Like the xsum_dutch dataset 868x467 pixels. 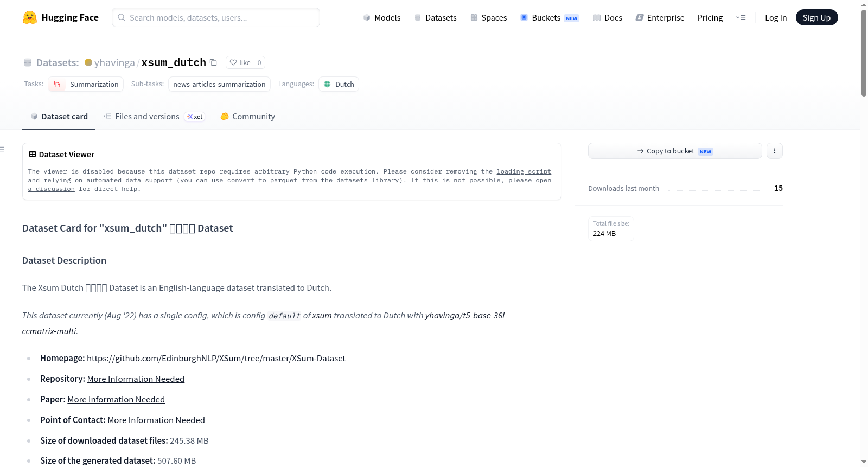click(240, 62)
